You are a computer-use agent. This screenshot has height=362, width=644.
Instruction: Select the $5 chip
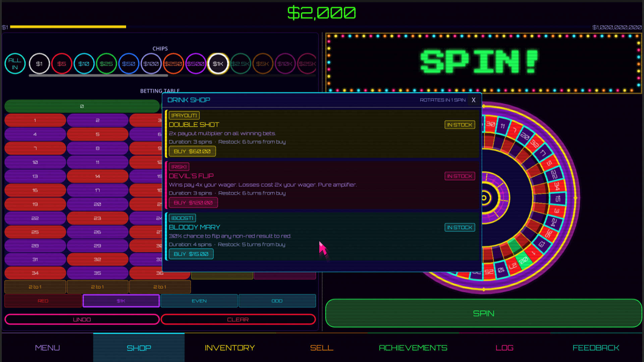(62, 64)
